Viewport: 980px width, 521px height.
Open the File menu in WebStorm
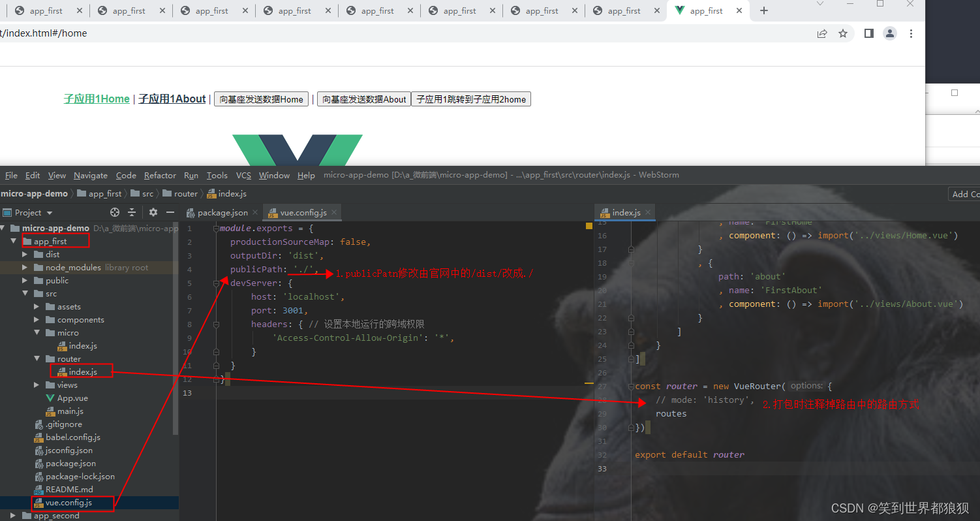click(x=11, y=175)
